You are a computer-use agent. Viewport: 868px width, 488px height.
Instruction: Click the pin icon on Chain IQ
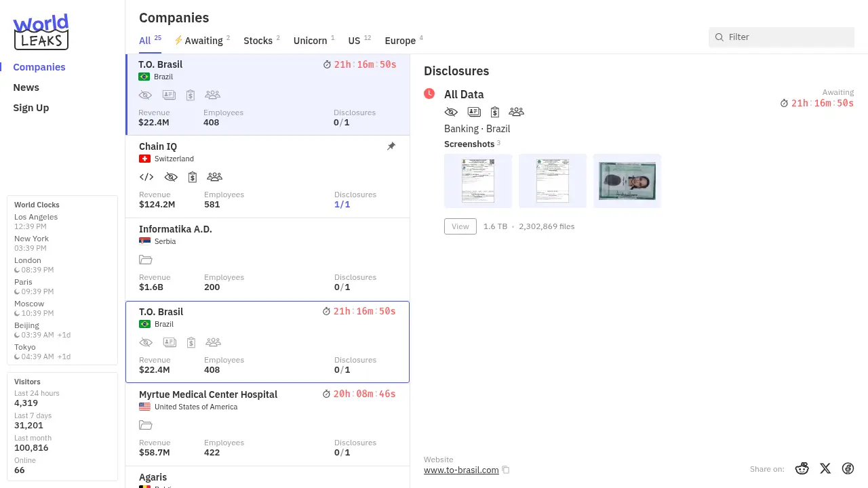coord(391,146)
